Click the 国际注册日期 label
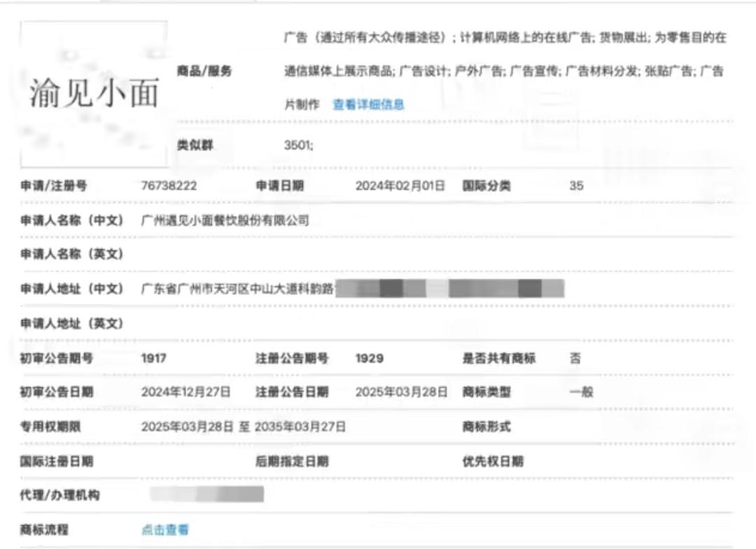This screenshot has height=549, width=756. (x=57, y=461)
